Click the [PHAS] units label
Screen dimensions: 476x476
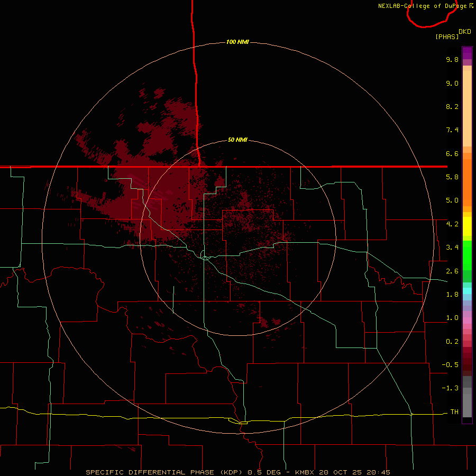point(447,36)
